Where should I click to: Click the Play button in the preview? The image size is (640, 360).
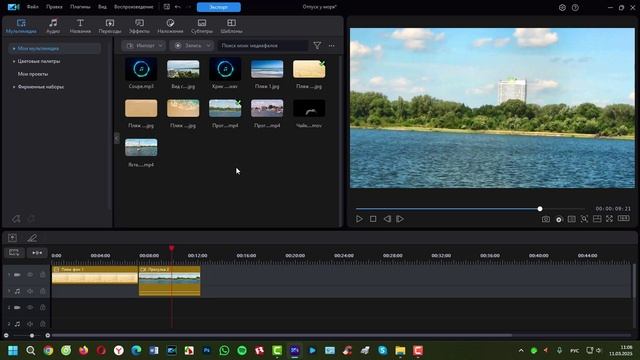[x=359, y=219]
